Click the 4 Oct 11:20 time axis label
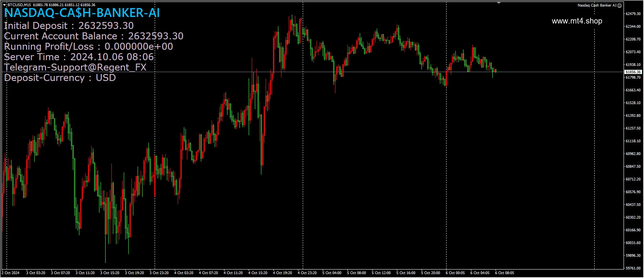Viewport: 644px width, 278px height. coord(233,273)
